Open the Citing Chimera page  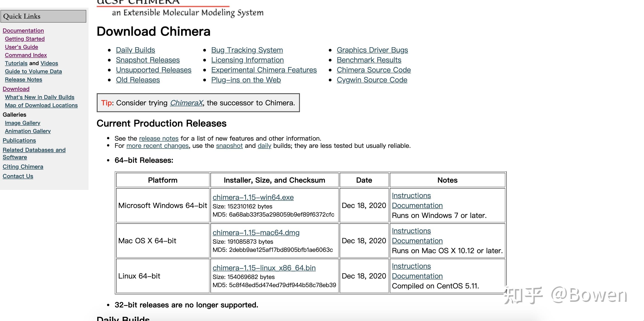(23, 166)
